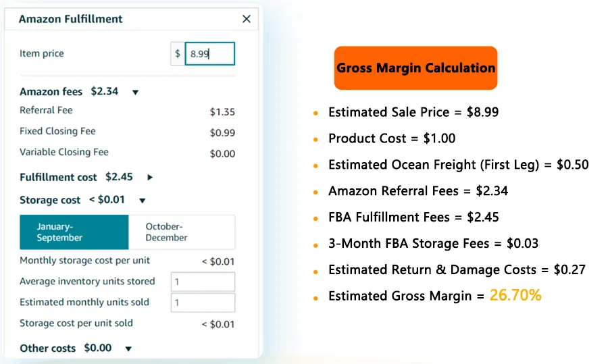Click the Amazon Fulfillment panel title
This screenshot has width=608, height=364.
coord(70,19)
